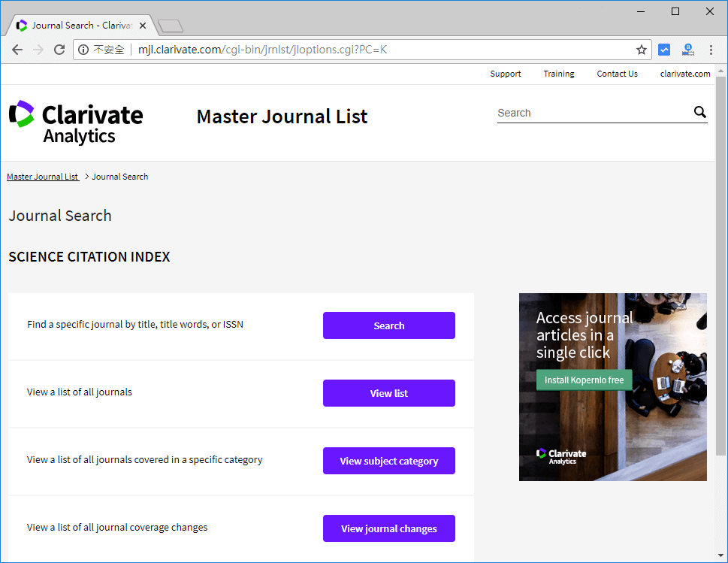The height and width of the screenshot is (563, 728).
Task: Reload the page with refresh icon
Action: 59,50
